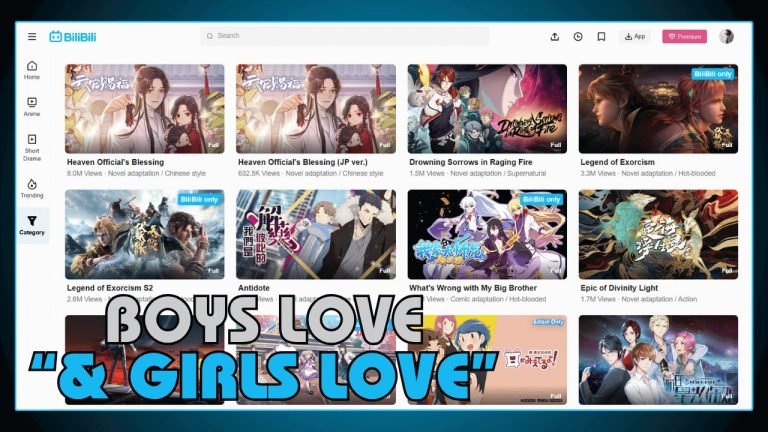Open Drowning Sorrows in Raging Fire thumbnail
This screenshot has width=768, height=432.
tap(487, 108)
